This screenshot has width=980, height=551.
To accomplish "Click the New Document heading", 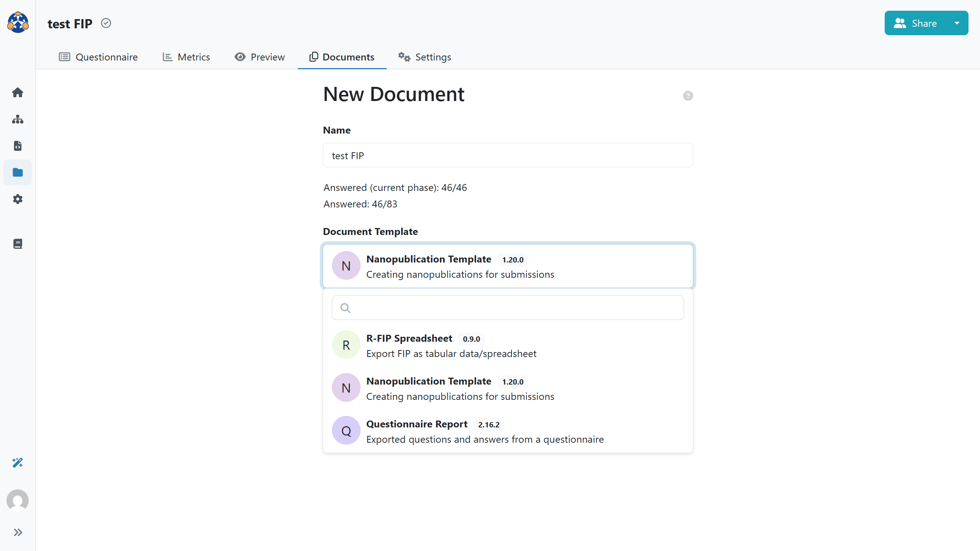I will (x=394, y=94).
